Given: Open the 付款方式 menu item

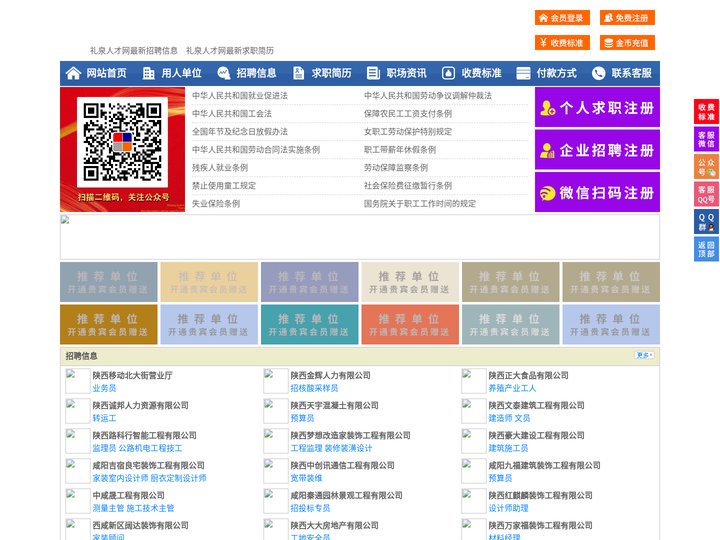Looking at the screenshot, I should click(557, 73).
